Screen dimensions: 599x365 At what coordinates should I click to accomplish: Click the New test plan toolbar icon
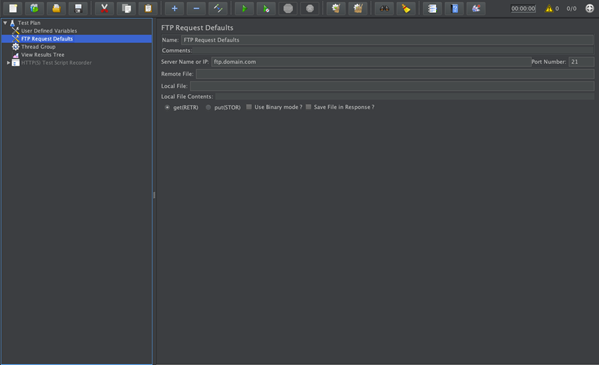[13, 8]
